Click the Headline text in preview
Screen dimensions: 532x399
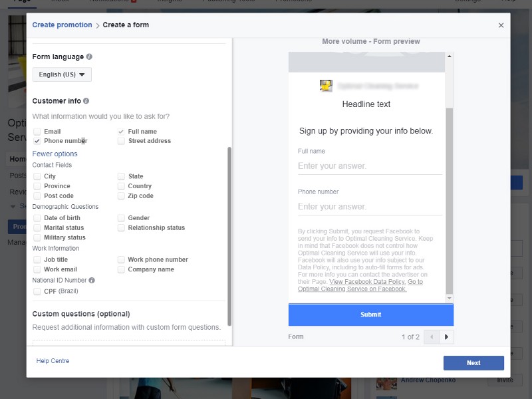click(366, 104)
